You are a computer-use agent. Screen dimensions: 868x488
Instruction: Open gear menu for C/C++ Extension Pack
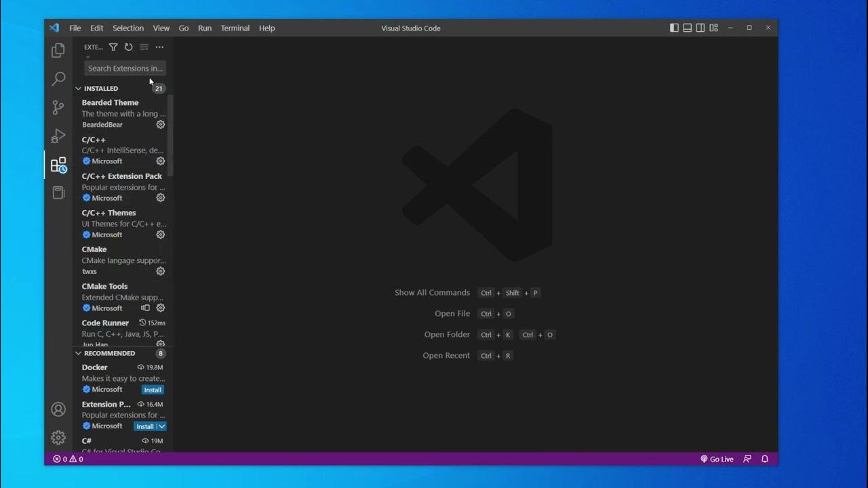pyautogui.click(x=161, y=198)
